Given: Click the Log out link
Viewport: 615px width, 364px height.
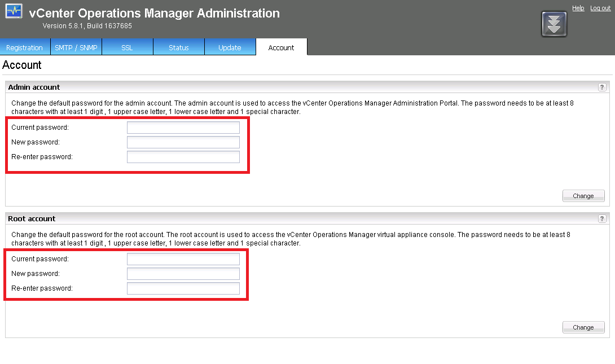Looking at the screenshot, I should [x=600, y=8].
